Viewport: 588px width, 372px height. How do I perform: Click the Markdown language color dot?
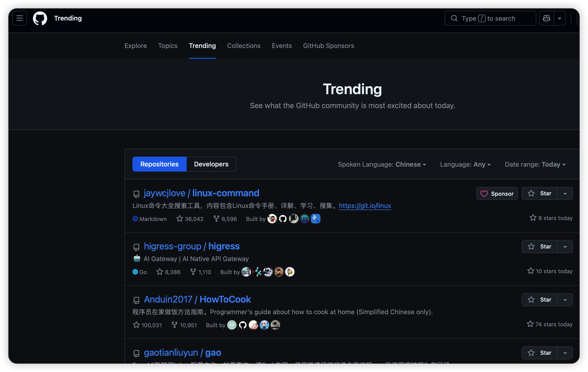[135, 218]
